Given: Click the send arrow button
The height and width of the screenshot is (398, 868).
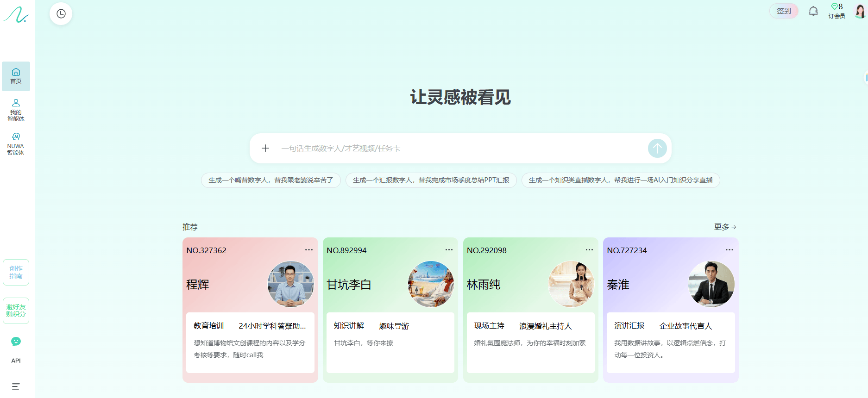Looking at the screenshot, I should click(657, 149).
